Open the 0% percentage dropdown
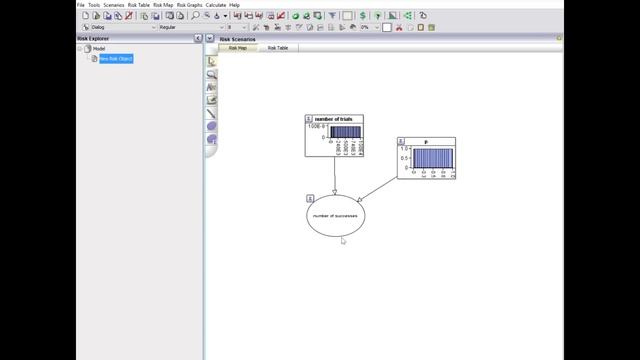This screenshot has height=360, width=640. (377, 27)
